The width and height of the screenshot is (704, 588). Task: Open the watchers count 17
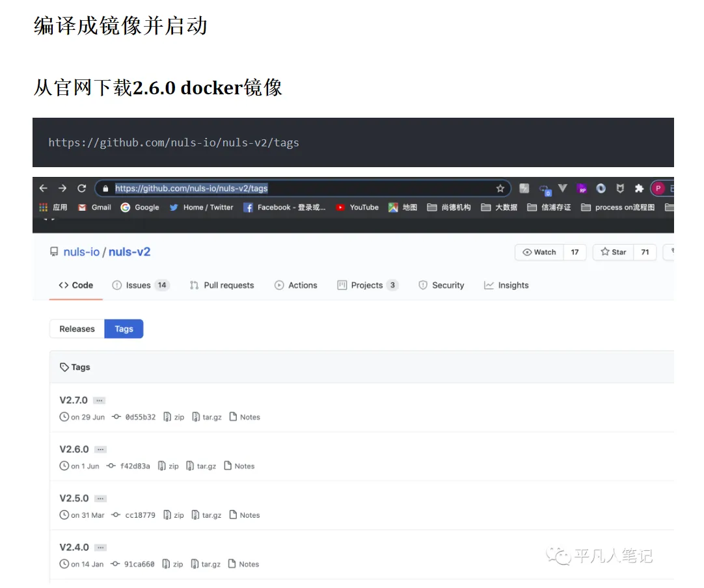pos(575,252)
